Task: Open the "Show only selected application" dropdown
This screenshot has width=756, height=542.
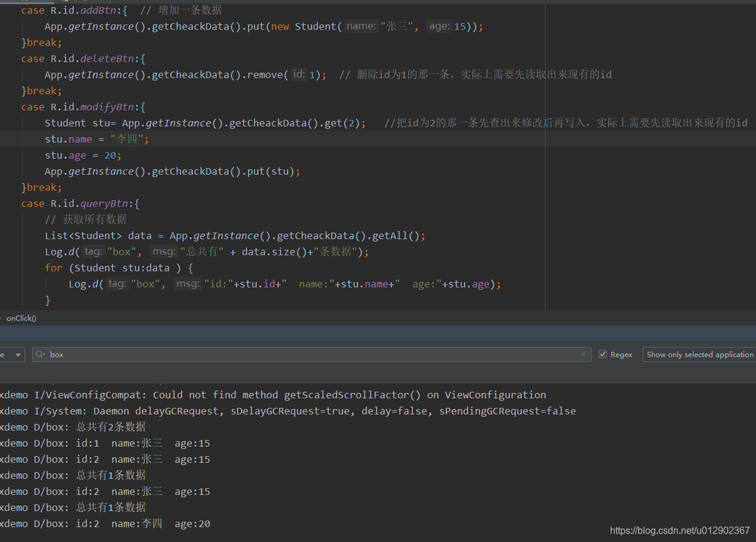Action: 699,354
